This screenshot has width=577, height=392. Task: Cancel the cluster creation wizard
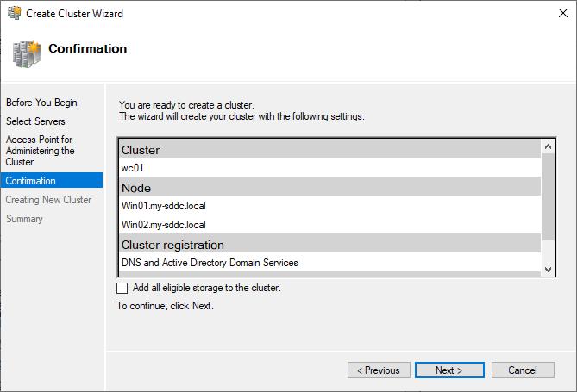(x=523, y=370)
